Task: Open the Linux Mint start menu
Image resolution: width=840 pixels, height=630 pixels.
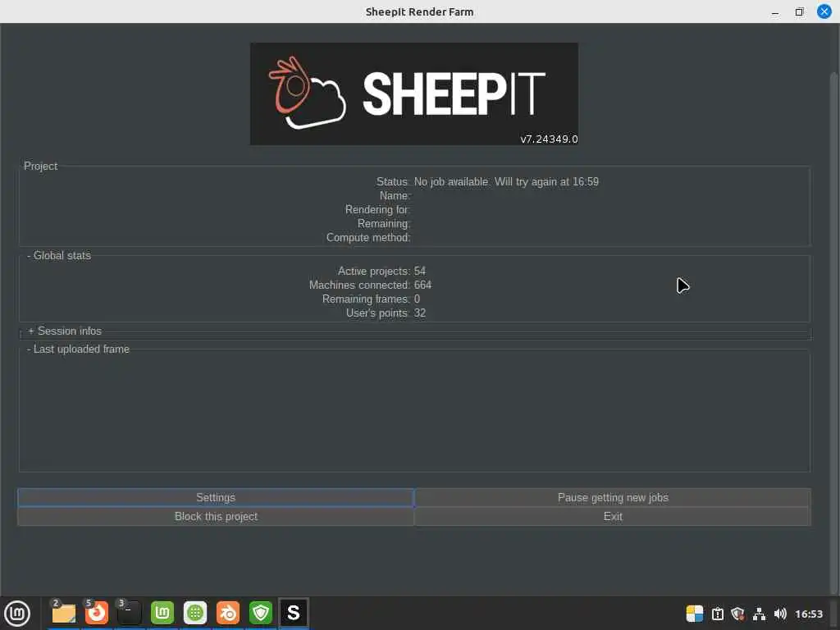Action: 17,613
